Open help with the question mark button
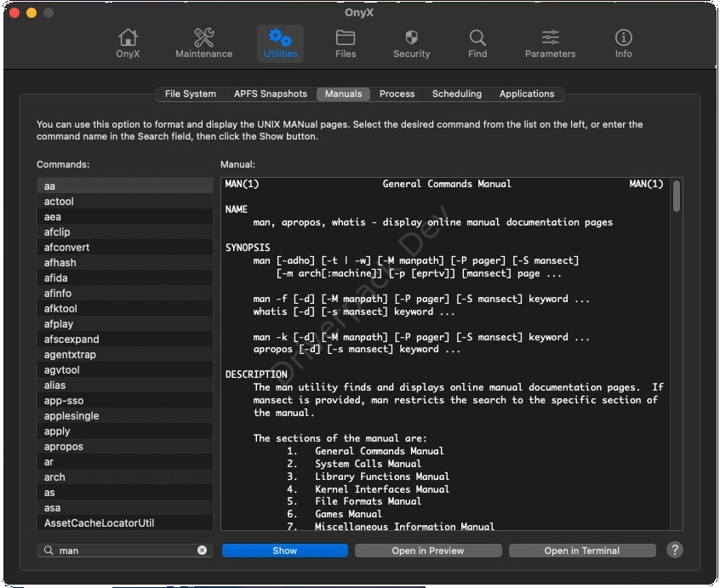720x588 pixels. pos(675,550)
